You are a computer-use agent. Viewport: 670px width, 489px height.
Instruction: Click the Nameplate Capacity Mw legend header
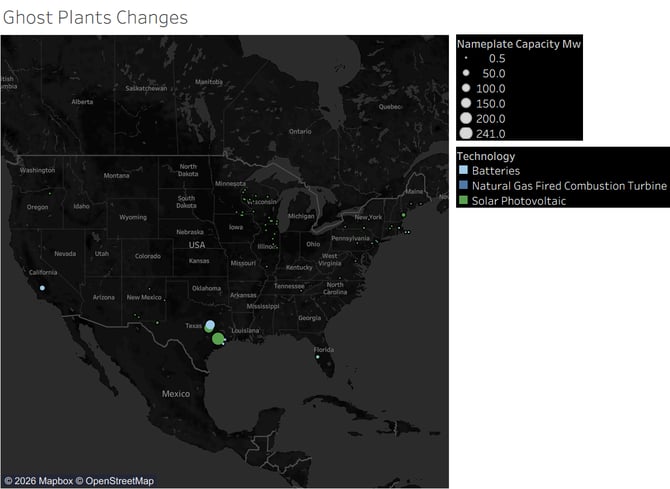[x=518, y=44]
